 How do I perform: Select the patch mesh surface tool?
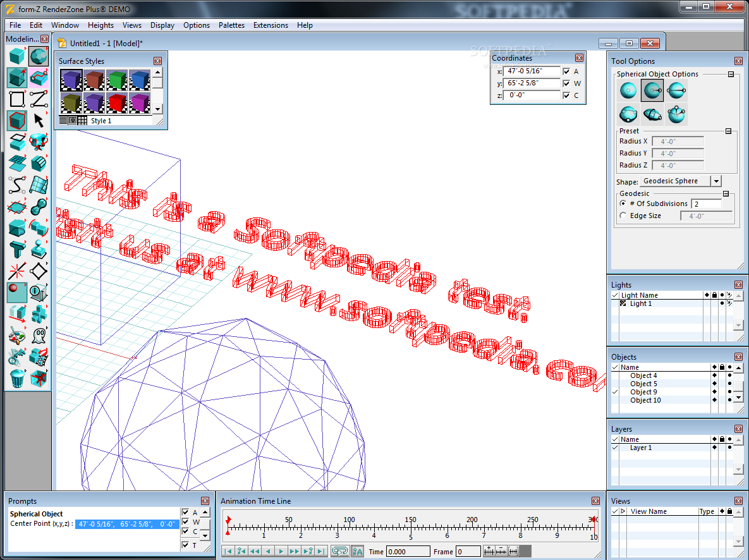39,185
